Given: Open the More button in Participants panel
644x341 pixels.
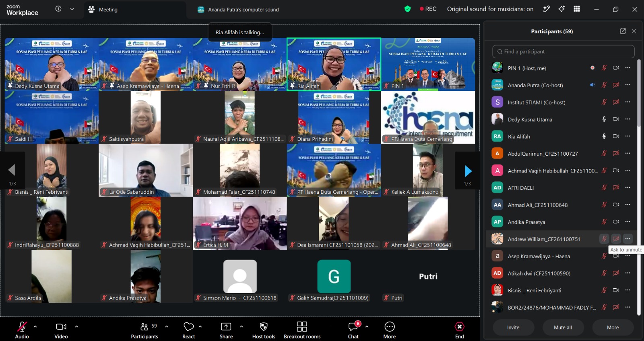Looking at the screenshot, I should coord(613,327).
